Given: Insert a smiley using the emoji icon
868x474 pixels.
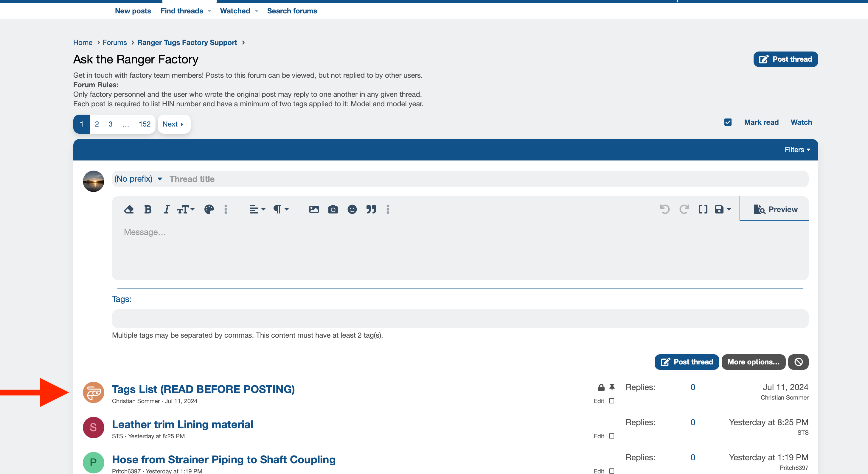Looking at the screenshot, I should 352,209.
